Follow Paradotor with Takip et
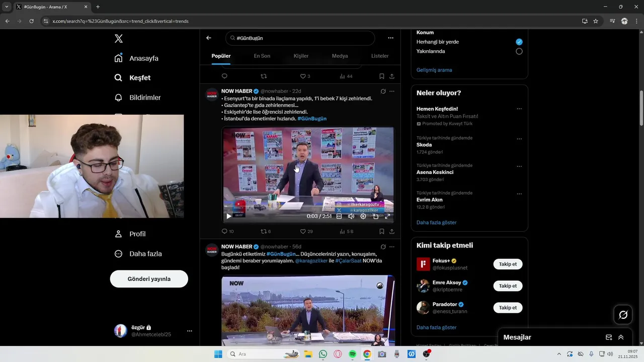This screenshot has height=362, width=644. pyautogui.click(x=508, y=307)
